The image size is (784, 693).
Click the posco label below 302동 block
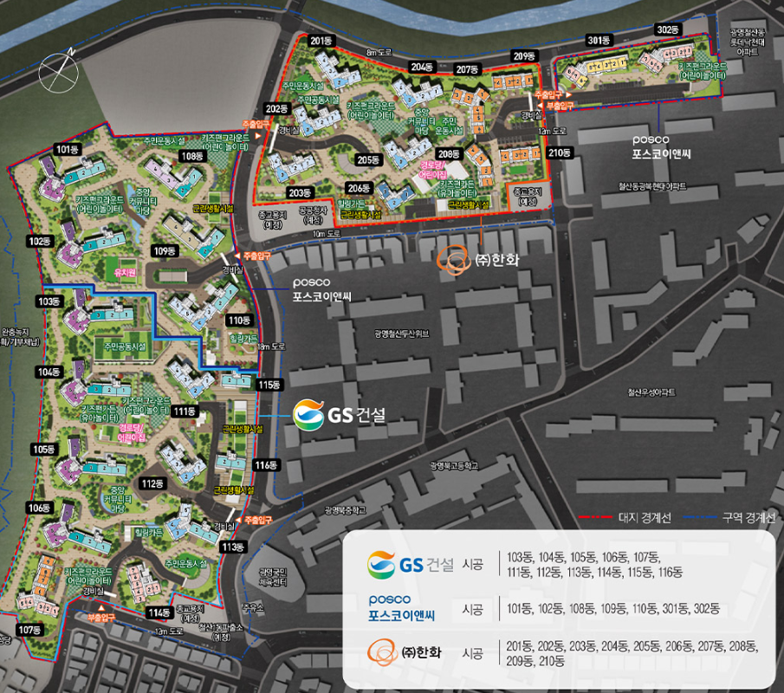pyautogui.click(x=661, y=147)
